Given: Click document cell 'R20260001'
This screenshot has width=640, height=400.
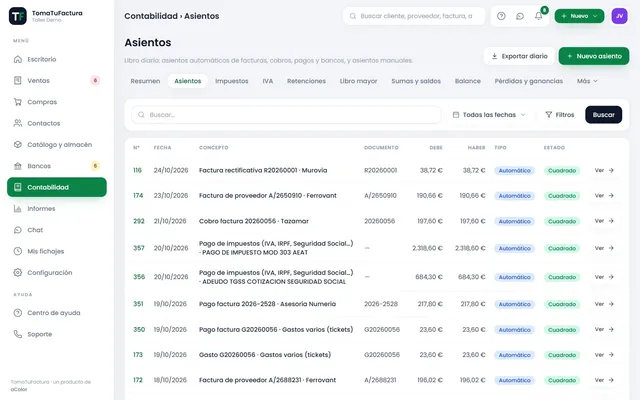Looking at the screenshot, I should coord(380,170).
